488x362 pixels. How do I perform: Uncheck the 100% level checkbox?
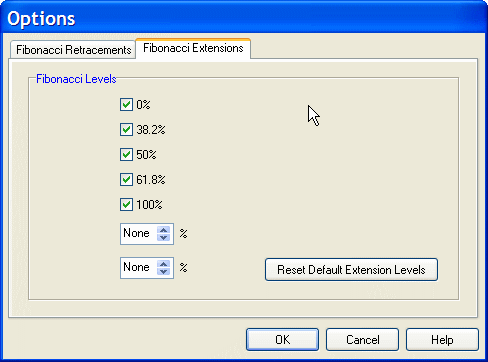coord(126,205)
